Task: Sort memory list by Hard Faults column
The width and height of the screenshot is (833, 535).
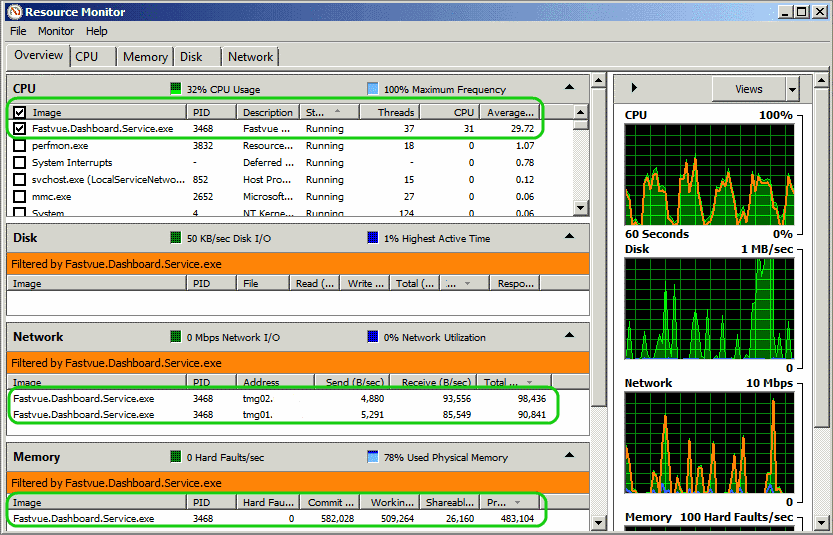Action: [268, 502]
